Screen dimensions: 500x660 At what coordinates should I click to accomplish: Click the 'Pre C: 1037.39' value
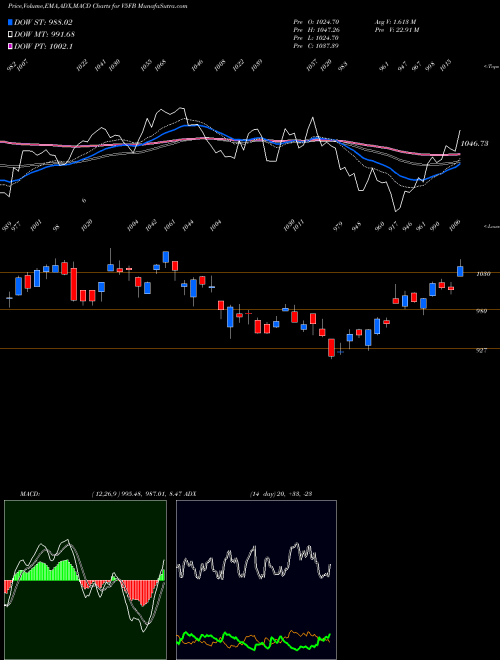point(316,46)
